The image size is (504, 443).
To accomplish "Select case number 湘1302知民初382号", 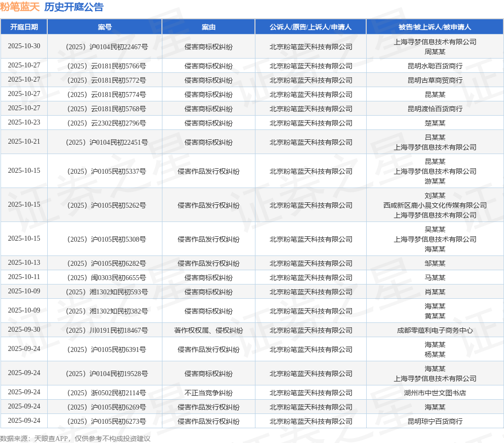I will tap(107, 311).
